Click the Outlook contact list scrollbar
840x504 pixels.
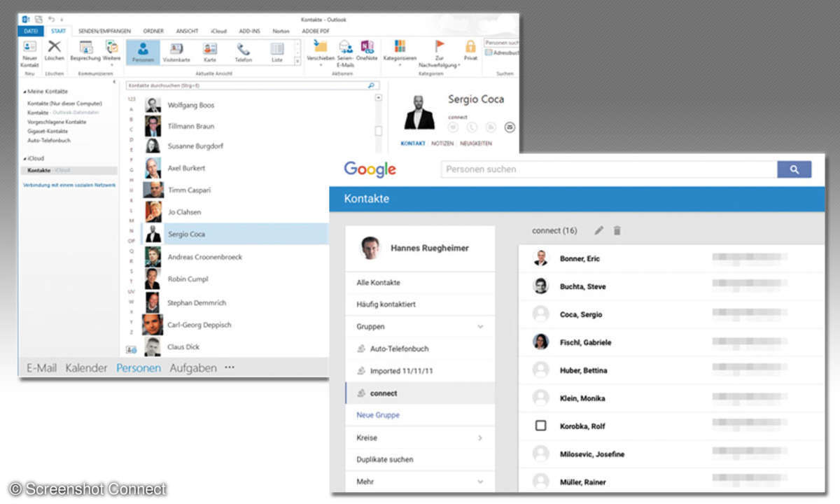[x=379, y=130]
